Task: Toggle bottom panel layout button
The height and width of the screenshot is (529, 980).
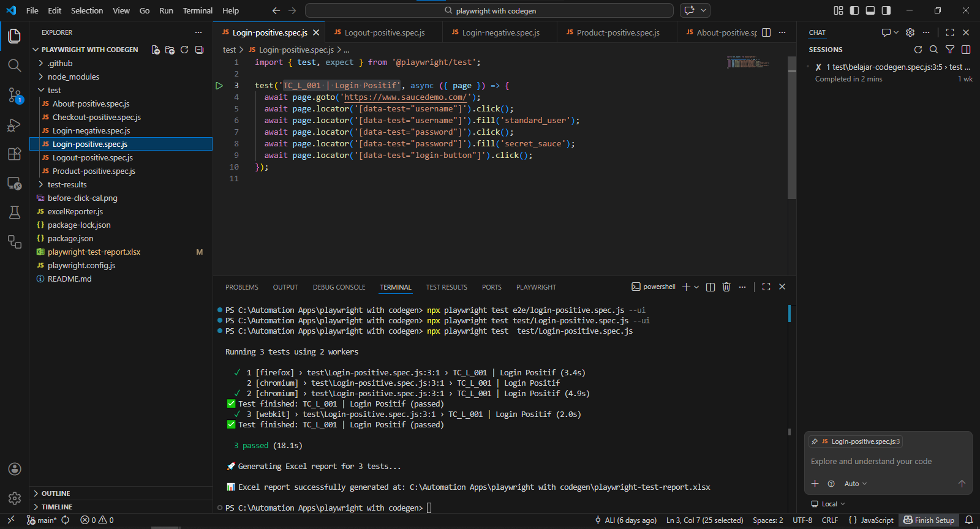Action: (870, 10)
